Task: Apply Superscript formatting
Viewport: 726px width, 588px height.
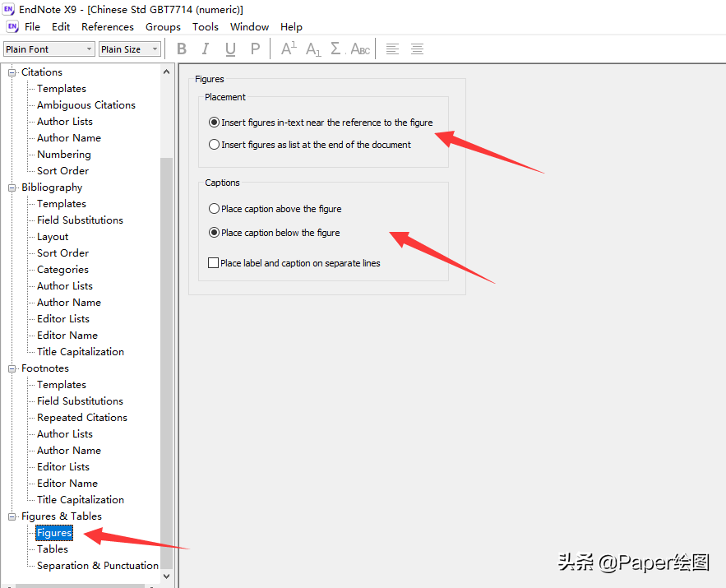Action: [289, 49]
